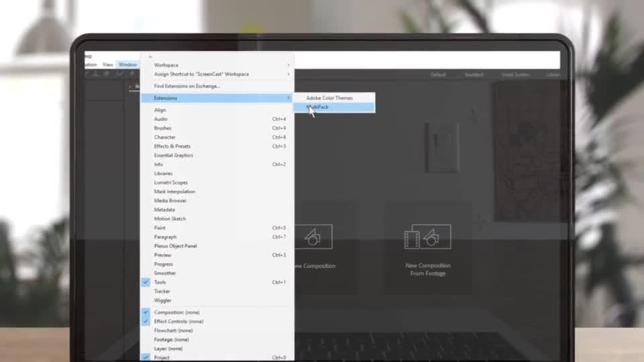The image size is (644, 362).
Task: Click Find Extensions on Exchange
Action: pos(187,86)
